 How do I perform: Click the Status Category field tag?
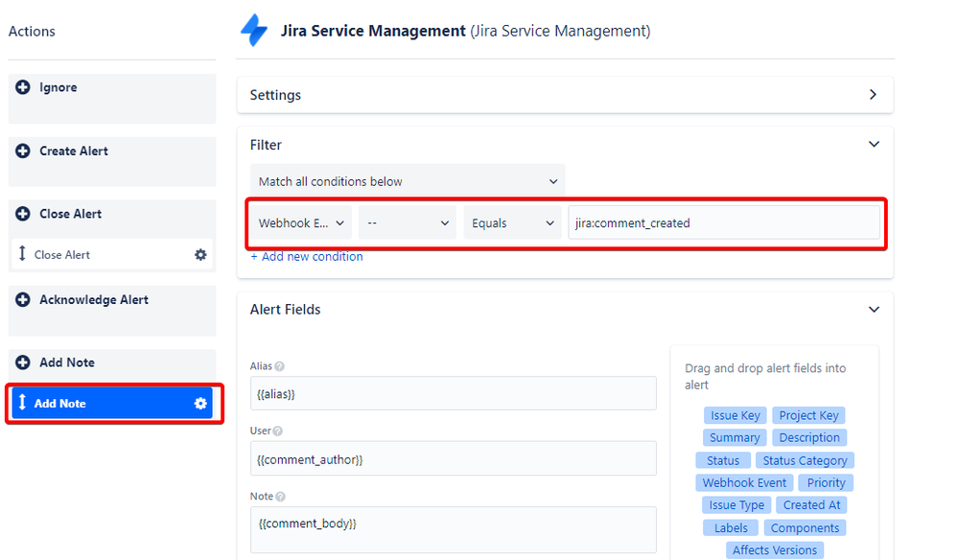[x=805, y=460]
